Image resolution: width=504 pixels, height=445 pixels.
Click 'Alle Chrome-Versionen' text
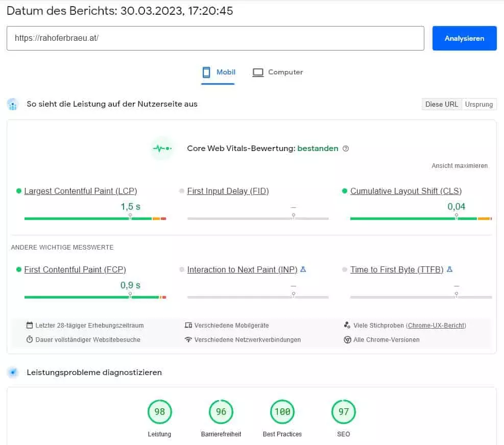coord(387,339)
